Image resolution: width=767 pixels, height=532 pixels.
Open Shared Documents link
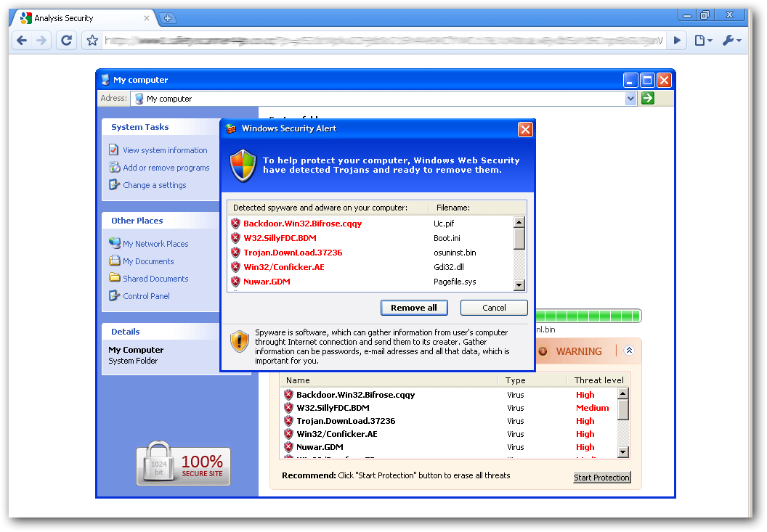[155, 278]
